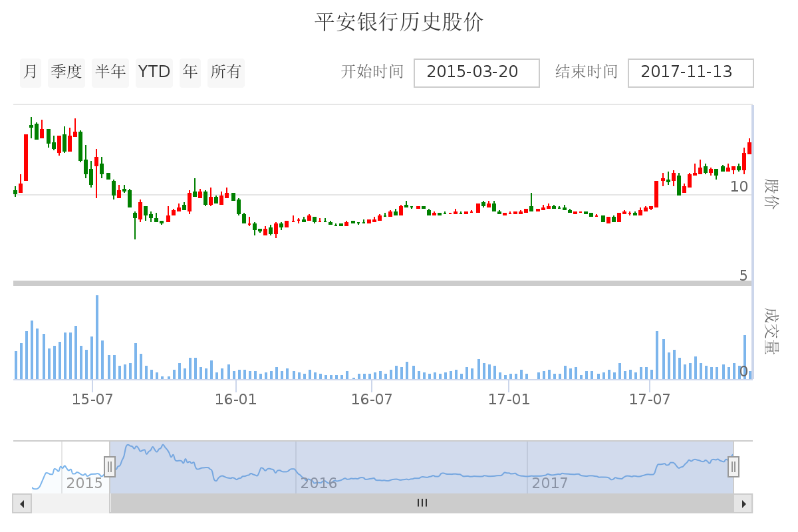
Task: Click the 结束时间 date input field
Action: (x=690, y=72)
